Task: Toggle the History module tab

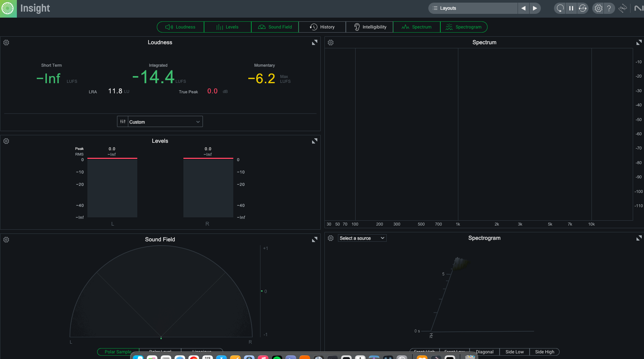Action: pyautogui.click(x=322, y=27)
